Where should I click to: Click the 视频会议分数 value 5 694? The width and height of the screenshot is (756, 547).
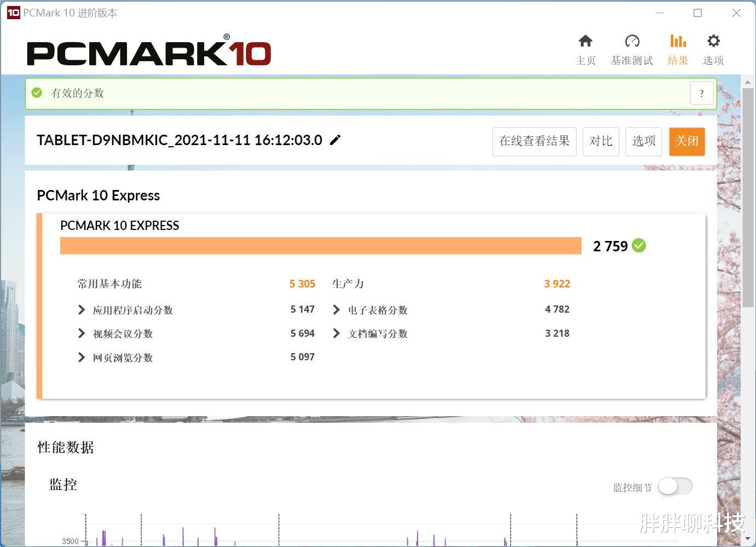pos(302,333)
